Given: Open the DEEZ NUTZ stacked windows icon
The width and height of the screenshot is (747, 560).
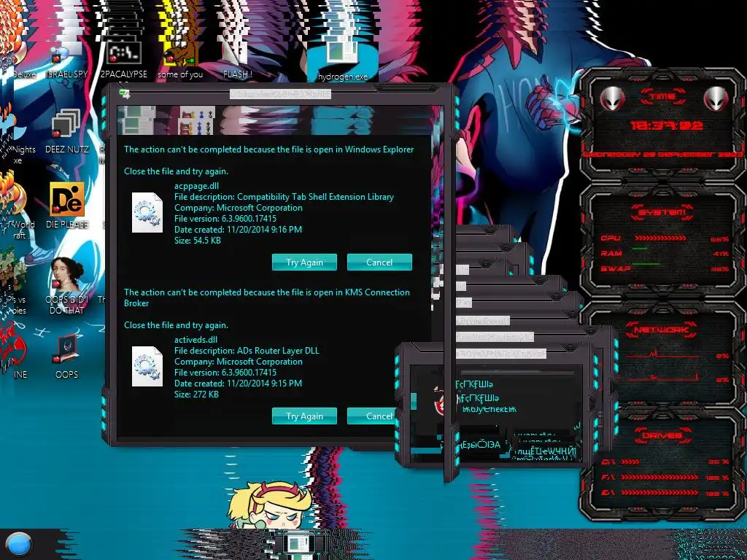Looking at the screenshot, I should click(66, 132).
